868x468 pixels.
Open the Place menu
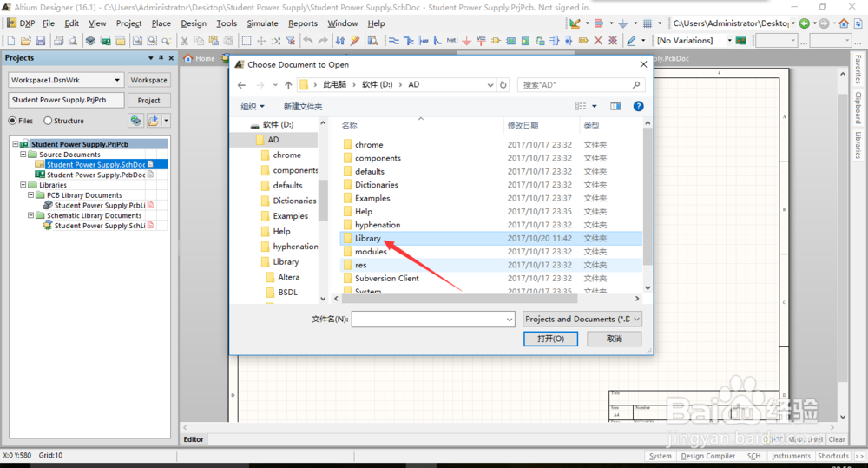click(161, 23)
